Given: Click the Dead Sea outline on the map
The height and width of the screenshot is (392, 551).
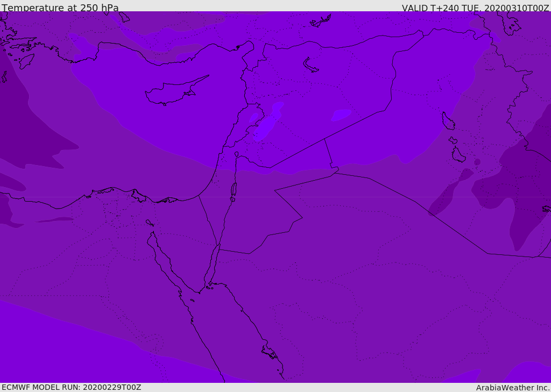Looking at the screenshot, I should pyautogui.click(x=234, y=190).
